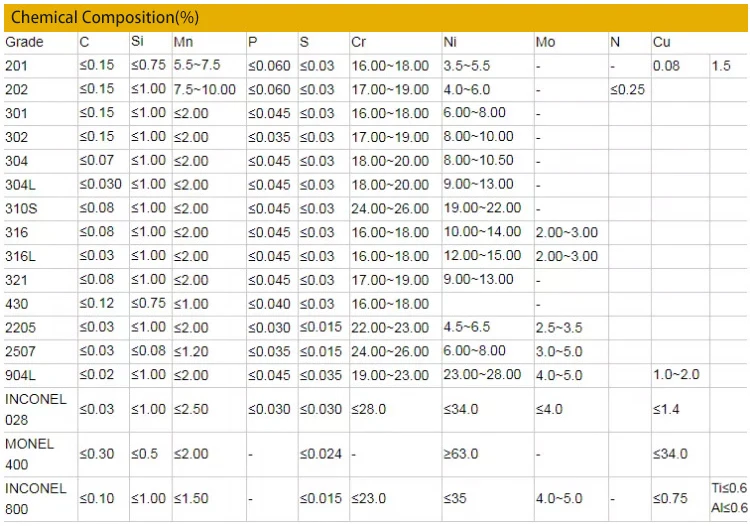Select the 7.5~10.00 Mn cell

pos(205,89)
